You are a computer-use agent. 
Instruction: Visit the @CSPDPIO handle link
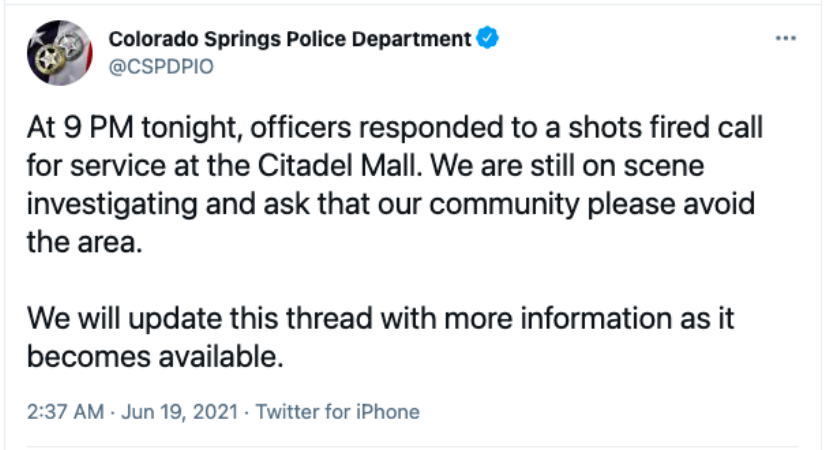[x=161, y=66]
